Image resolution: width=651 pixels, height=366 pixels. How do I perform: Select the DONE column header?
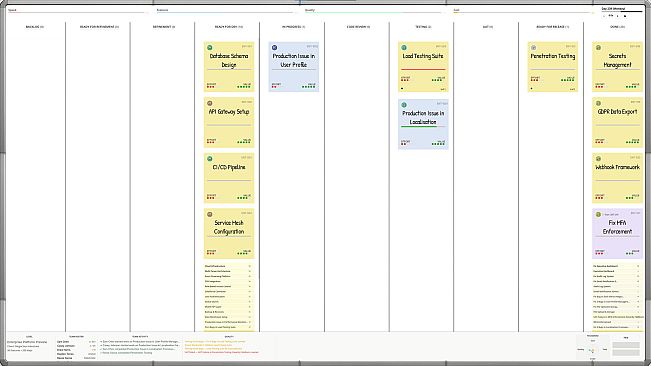pos(617,27)
